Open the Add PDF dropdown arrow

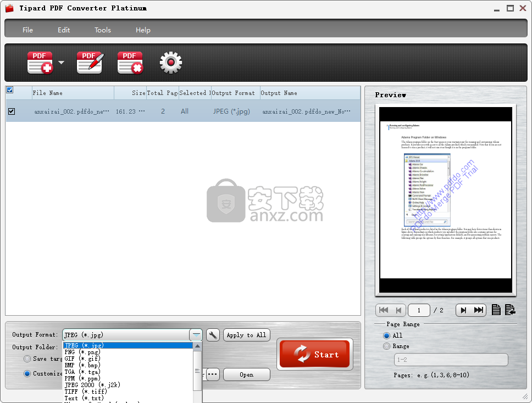pyautogui.click(x=61, y=63)
